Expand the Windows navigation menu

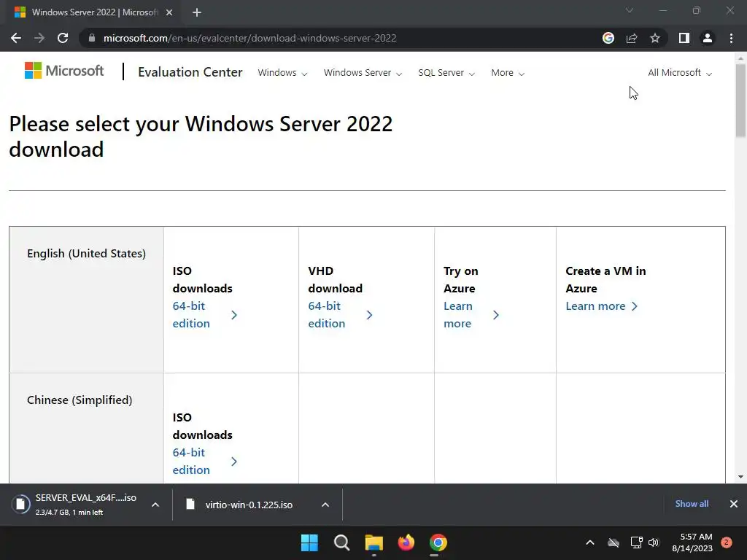coord(282,73)
